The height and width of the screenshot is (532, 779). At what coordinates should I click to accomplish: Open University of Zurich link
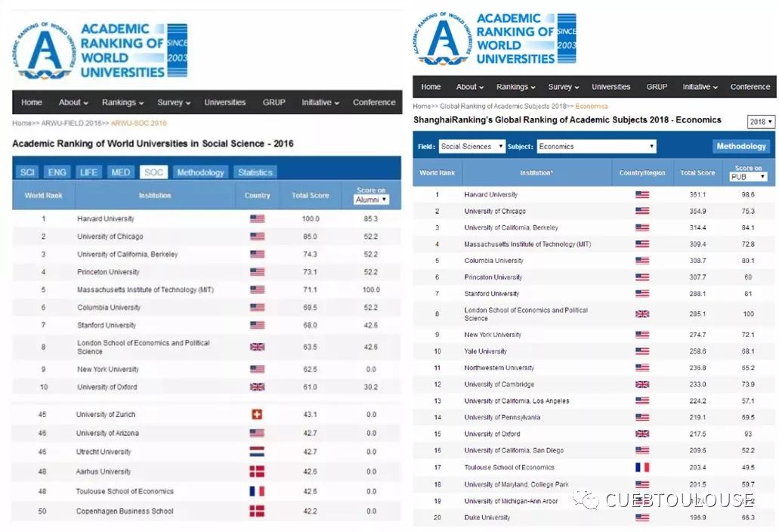[105, 414]
